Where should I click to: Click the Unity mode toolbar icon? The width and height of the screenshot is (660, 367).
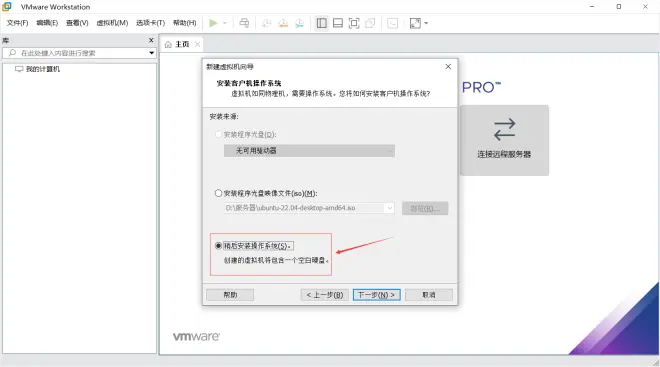[x=370, y=23]
